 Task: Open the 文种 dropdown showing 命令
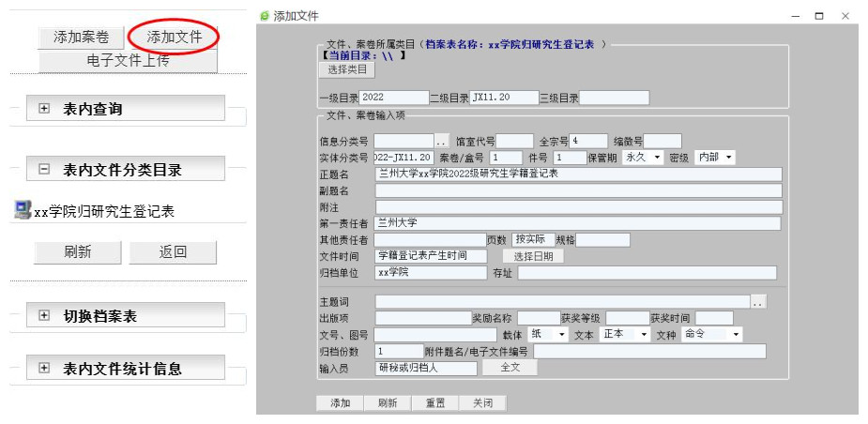click(711, 334)
